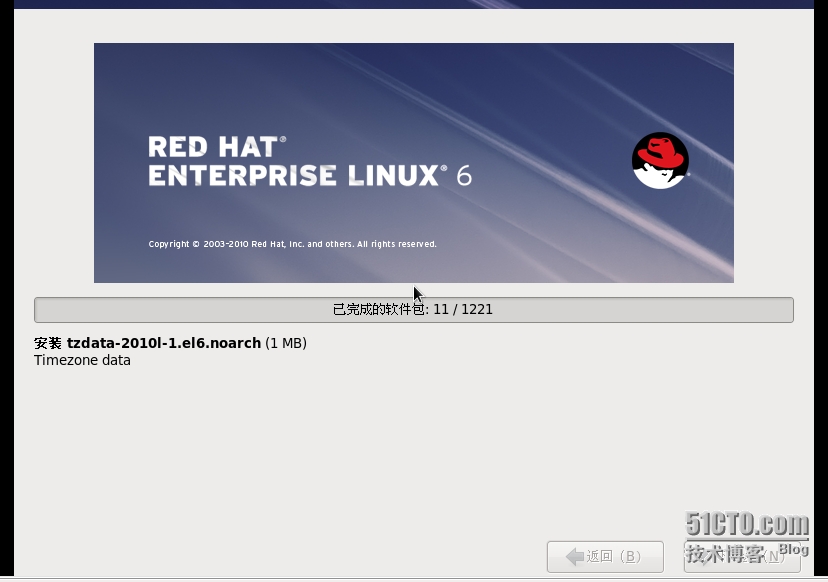Click the back arrow icon on 返回 button
The width and height of the screenshot is (828, 582).
575,557
